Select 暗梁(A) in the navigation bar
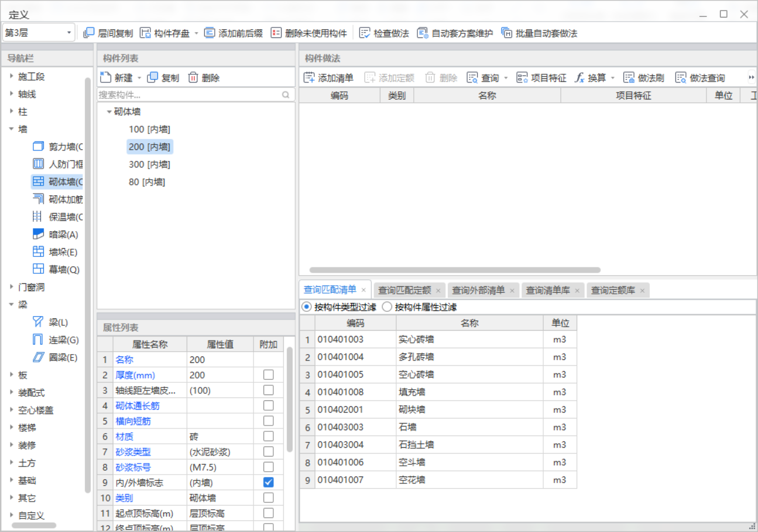Viewport: 758px width, 532px height. pos(56,235)
